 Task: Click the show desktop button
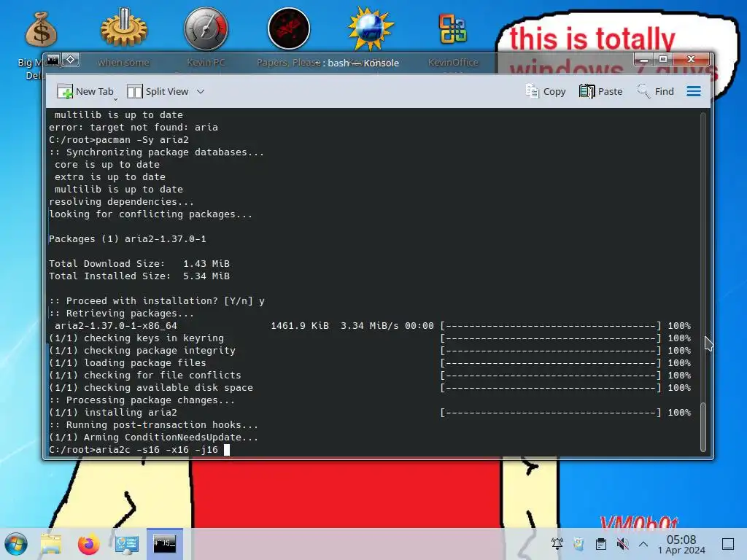[x=728, y=544]
